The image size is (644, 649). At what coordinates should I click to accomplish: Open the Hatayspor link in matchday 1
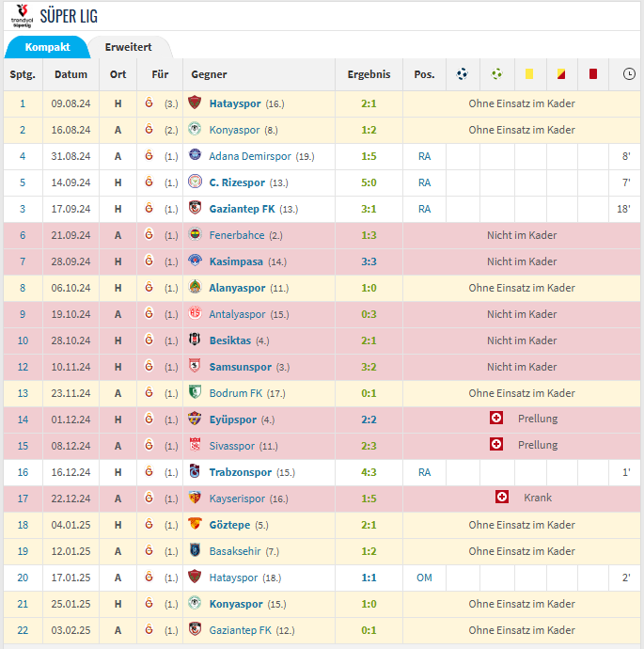235,103
